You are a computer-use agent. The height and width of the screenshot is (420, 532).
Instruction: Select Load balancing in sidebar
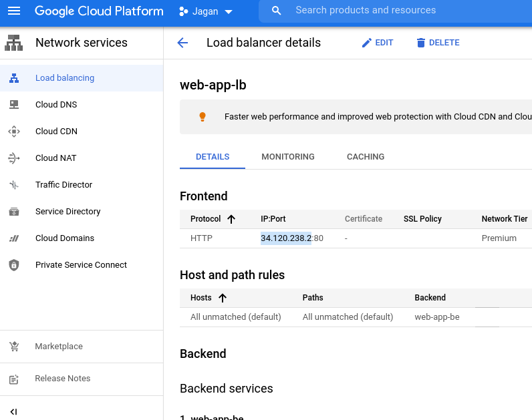click(x=82, y=78)
